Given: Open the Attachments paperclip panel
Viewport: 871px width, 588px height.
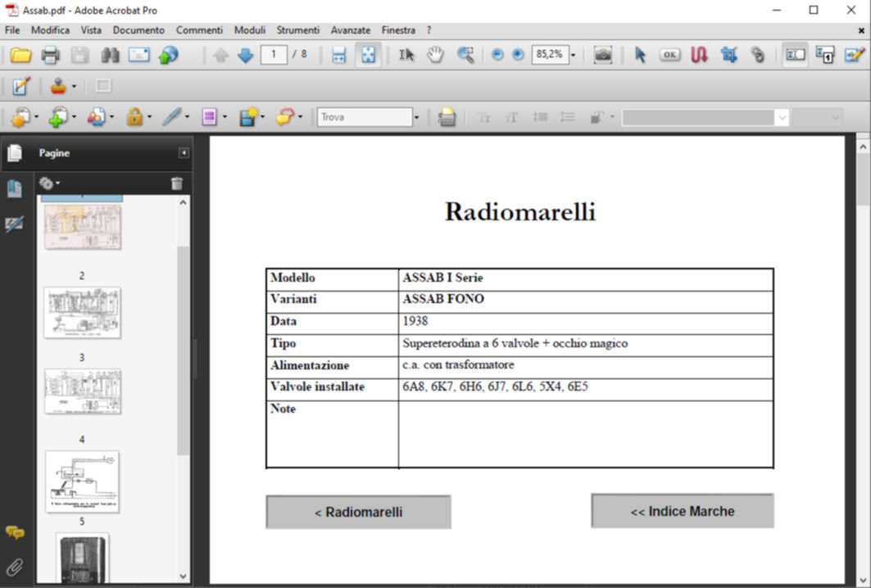Looking at the screenshot, I should pyautogui.click(x=15, y=568).
